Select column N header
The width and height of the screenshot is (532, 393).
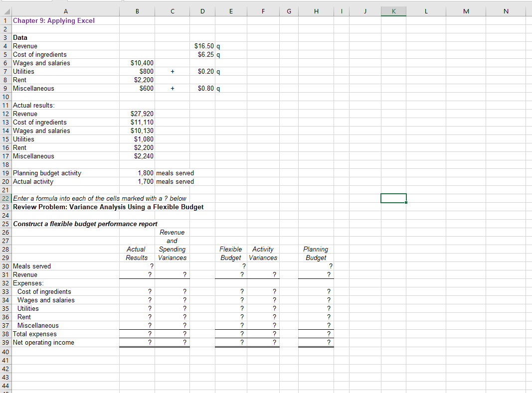click(x=506, y=11)
